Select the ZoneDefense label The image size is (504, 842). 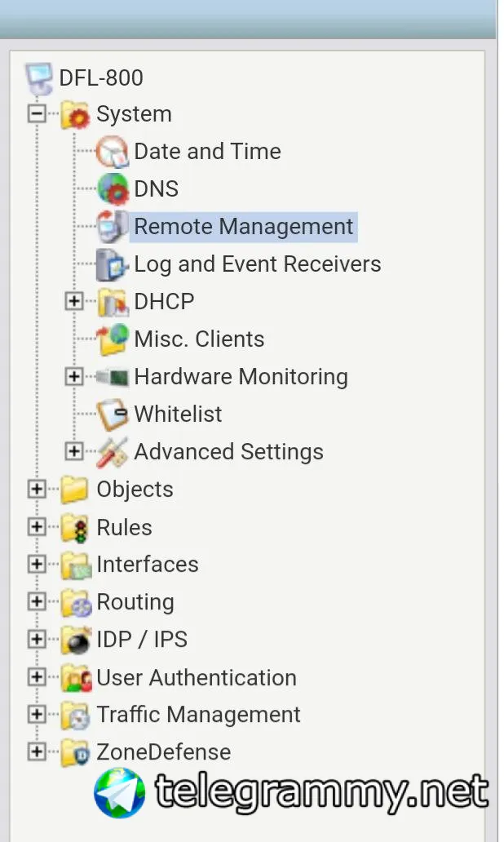coord(164,753)
